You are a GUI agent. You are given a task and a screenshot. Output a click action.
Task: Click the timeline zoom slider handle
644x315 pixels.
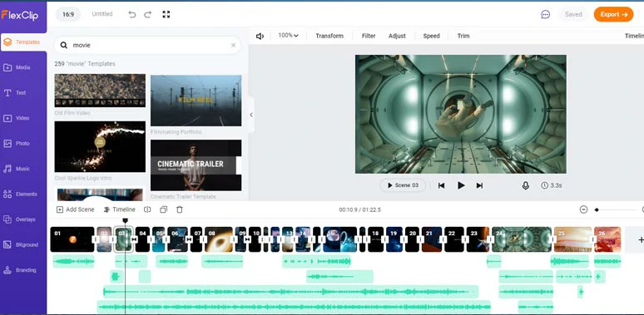pos(597,209)
